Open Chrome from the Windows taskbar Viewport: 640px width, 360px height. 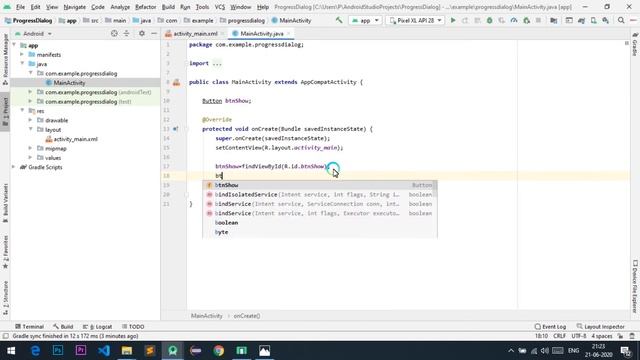pyautogui.click(x=218, y=351)
